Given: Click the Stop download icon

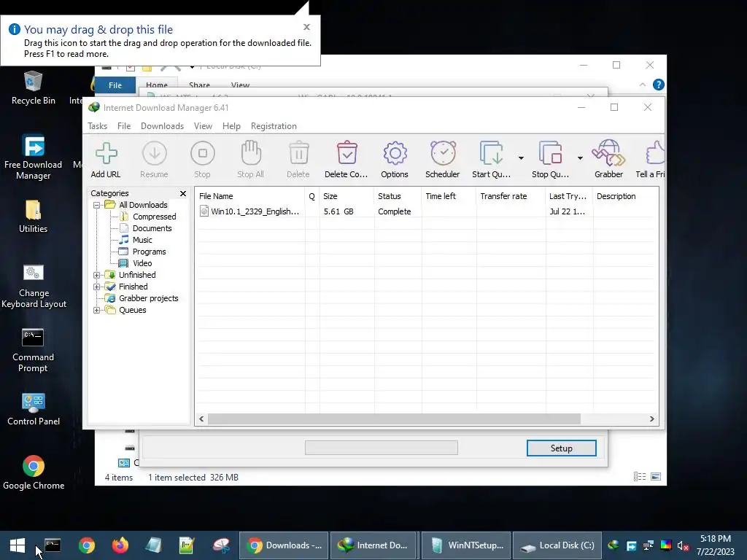Looking at the screenshot, I should (x=203, y=153).
